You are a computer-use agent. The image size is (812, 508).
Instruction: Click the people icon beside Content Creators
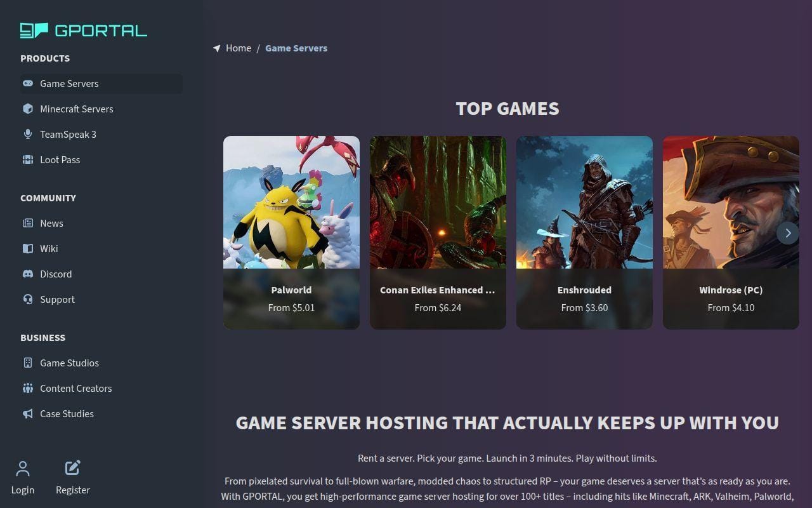click(x=28, y=388)
